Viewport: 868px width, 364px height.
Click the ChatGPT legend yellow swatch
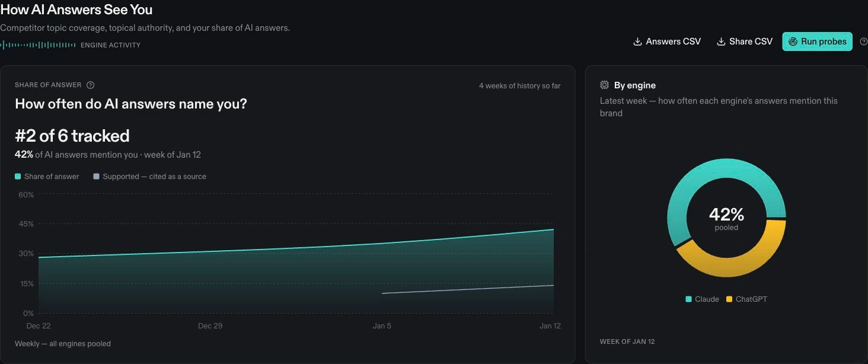point(729,299)
